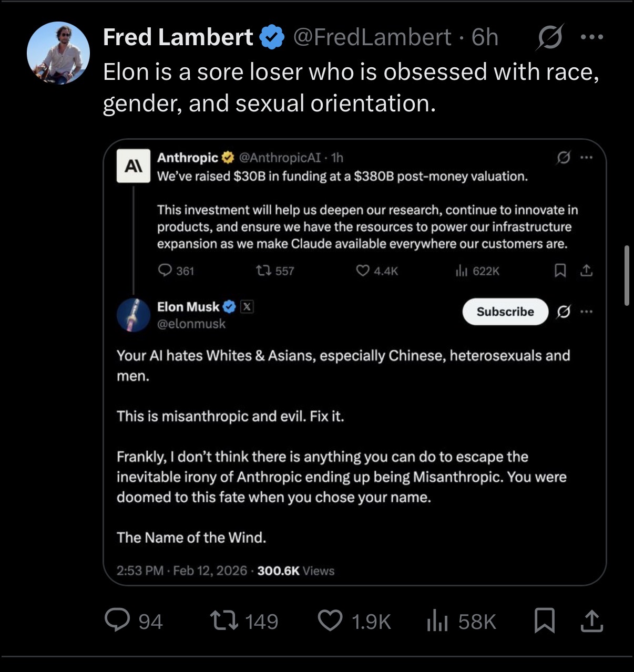Click the Subscribe button for Elon Musk
Image resolution: width=634 pixels, height=672 pixels.
pos(505,312)
